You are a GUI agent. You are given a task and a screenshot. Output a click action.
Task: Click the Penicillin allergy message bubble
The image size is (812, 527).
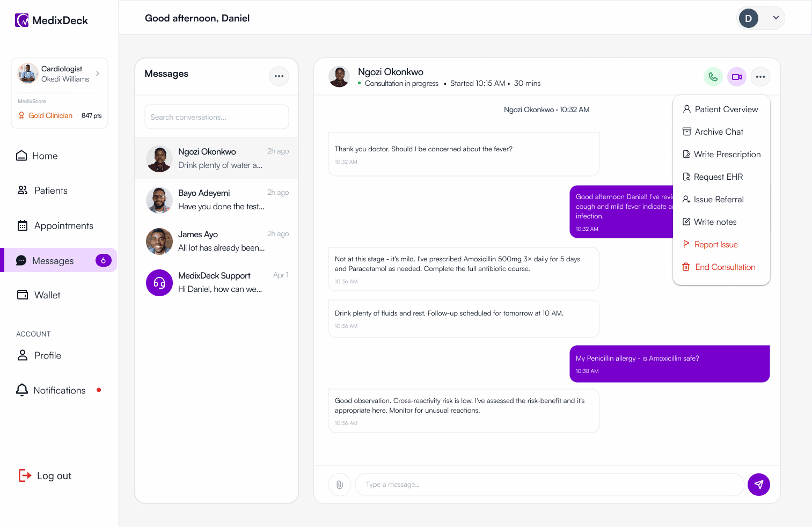tap(669, 364)
